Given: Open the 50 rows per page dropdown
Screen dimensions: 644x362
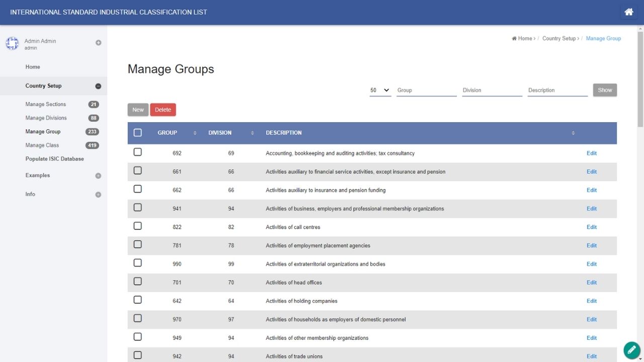Looking at the screenshot, I should (380, 90).
